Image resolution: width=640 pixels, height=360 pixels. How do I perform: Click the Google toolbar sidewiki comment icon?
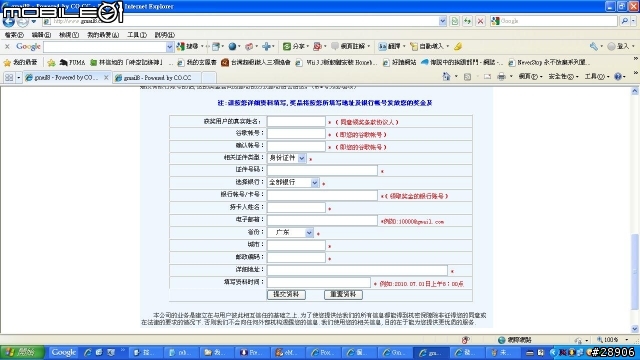(x=335, y=47)
